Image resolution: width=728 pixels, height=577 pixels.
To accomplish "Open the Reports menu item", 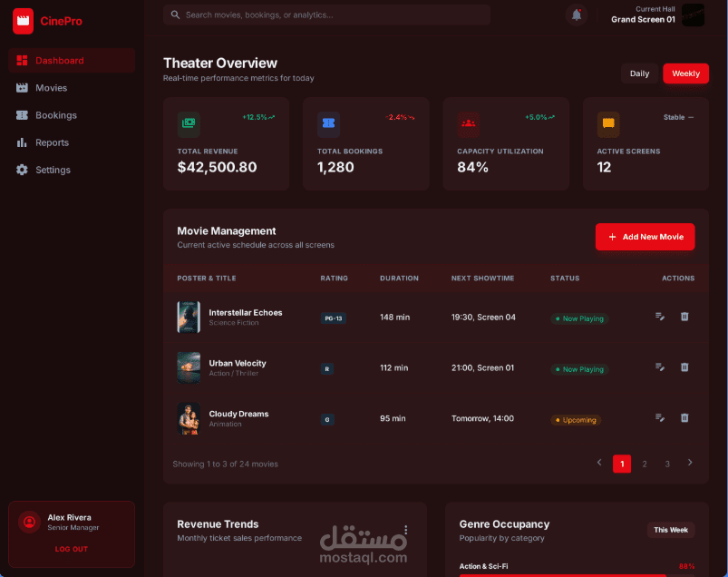I will tap(72, 142).
